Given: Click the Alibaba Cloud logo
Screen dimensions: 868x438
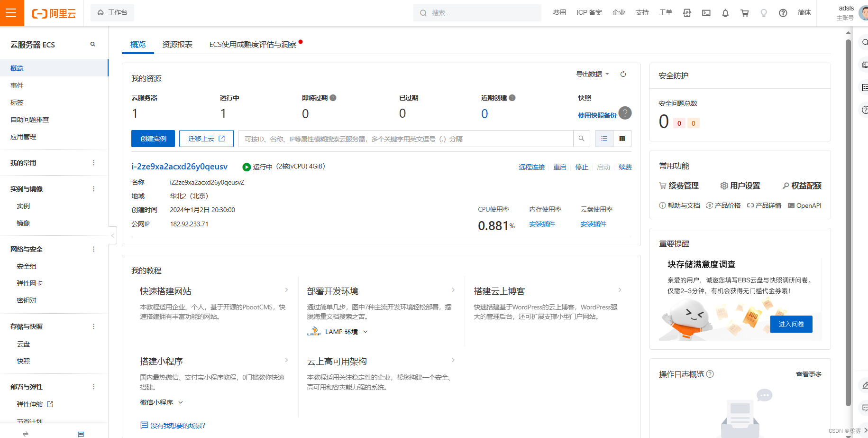Looking at the screenshot, I should pos(54,13).
